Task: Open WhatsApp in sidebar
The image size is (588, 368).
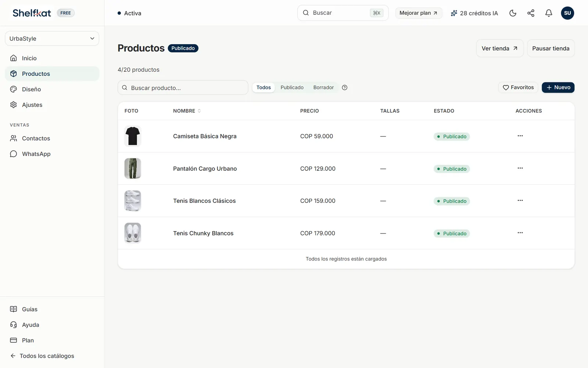Action: tap(52, 154)
